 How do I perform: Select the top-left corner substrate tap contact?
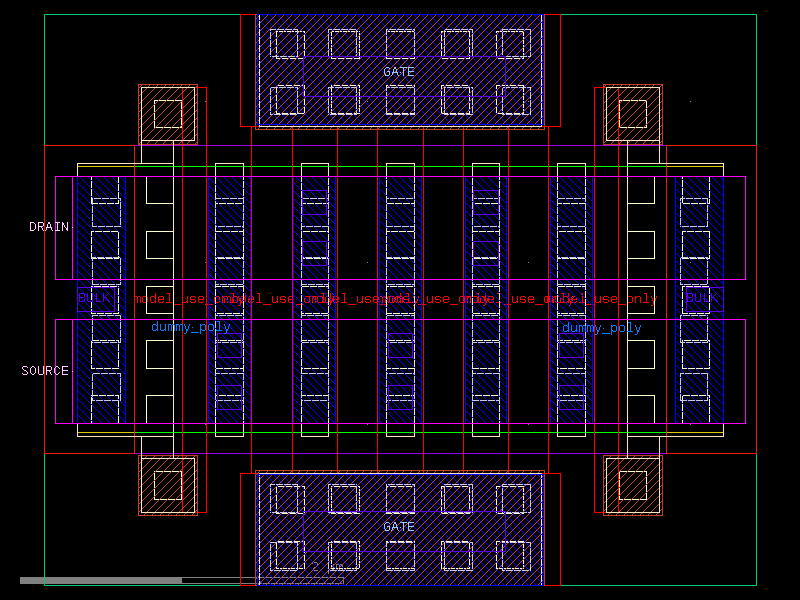point(166,114)
